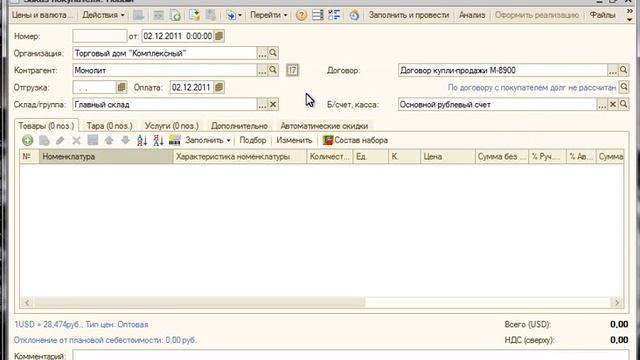
Task: Switch to the Услуги (0 поз.) tab
Action: click(x=172, y=126)
